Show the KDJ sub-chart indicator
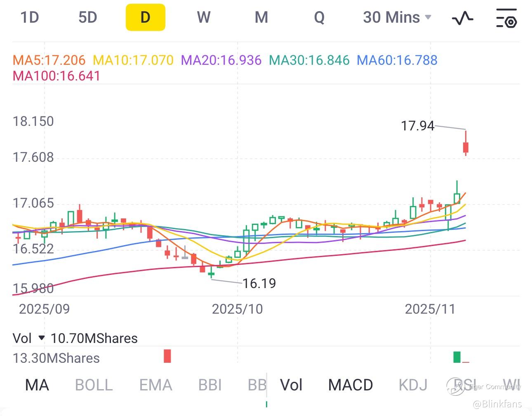Image resolution: width=532 pixels, height=416 pixels. 413,385
